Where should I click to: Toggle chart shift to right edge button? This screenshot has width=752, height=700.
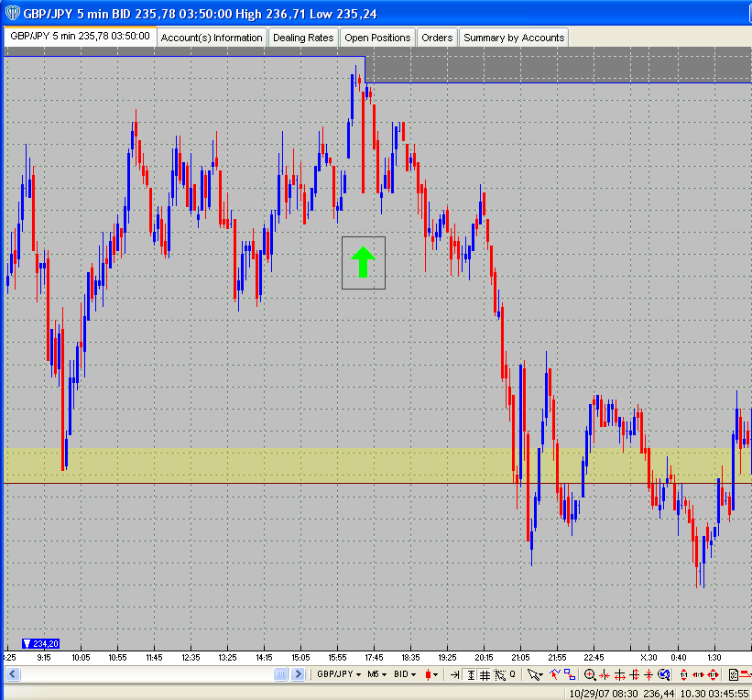click(x=455, y=675)
